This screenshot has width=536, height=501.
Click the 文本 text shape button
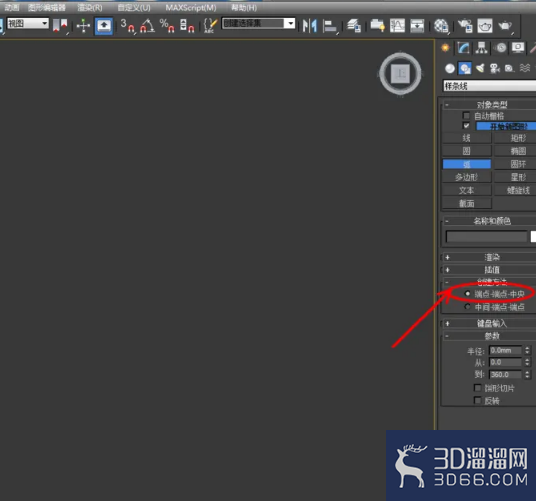pos(467,190)
